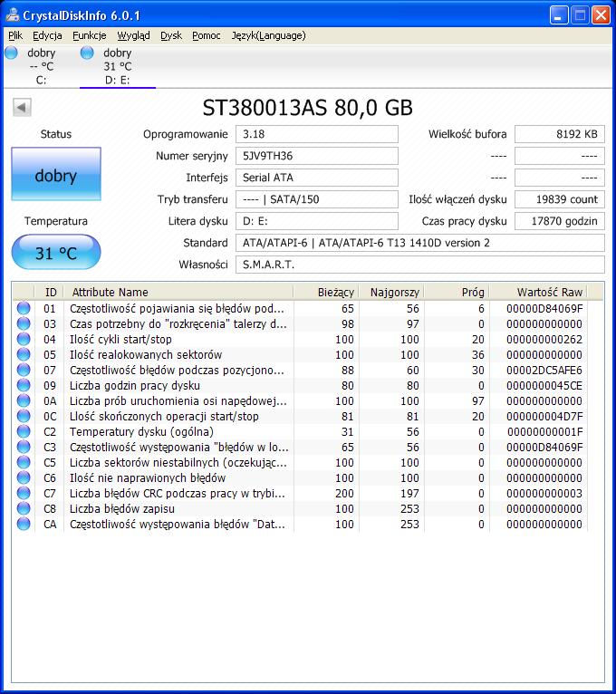Minimize the CrystalDiskInfo window
This screenshot has height=694, width=616.
click(559, 15)
